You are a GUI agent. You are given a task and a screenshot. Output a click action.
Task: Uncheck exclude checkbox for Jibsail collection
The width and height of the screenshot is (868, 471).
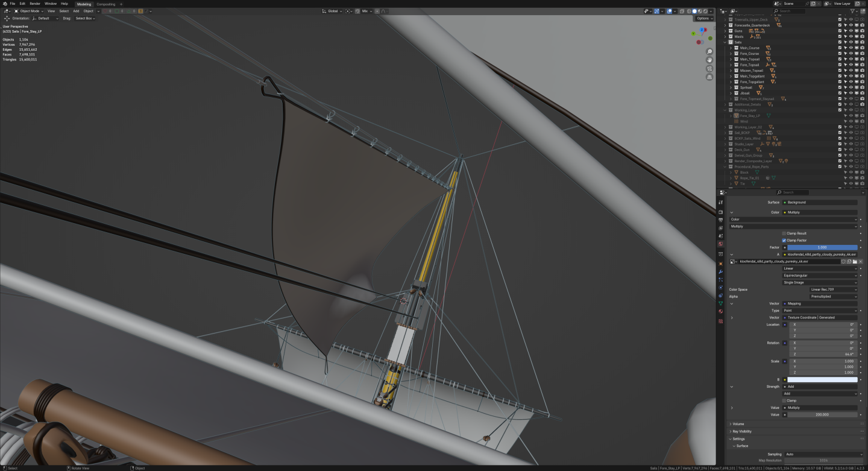840,93
